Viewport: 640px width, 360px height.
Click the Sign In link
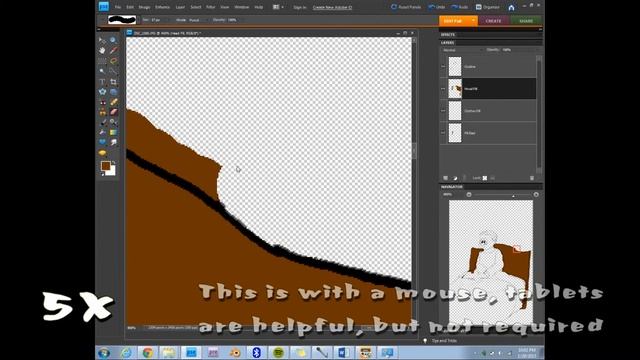coord(300,7)
